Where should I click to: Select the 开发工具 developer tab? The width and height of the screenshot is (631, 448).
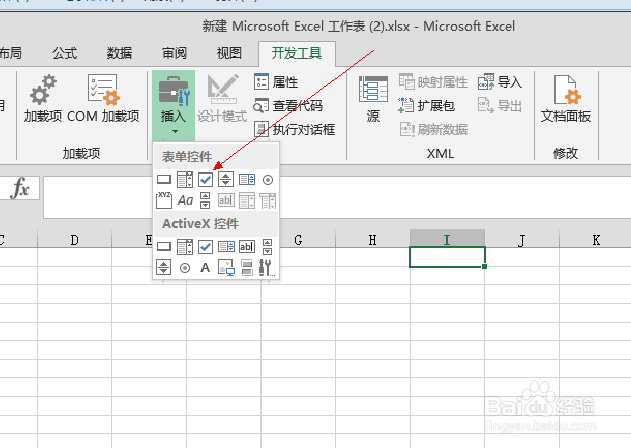click(x=297, y=53)
